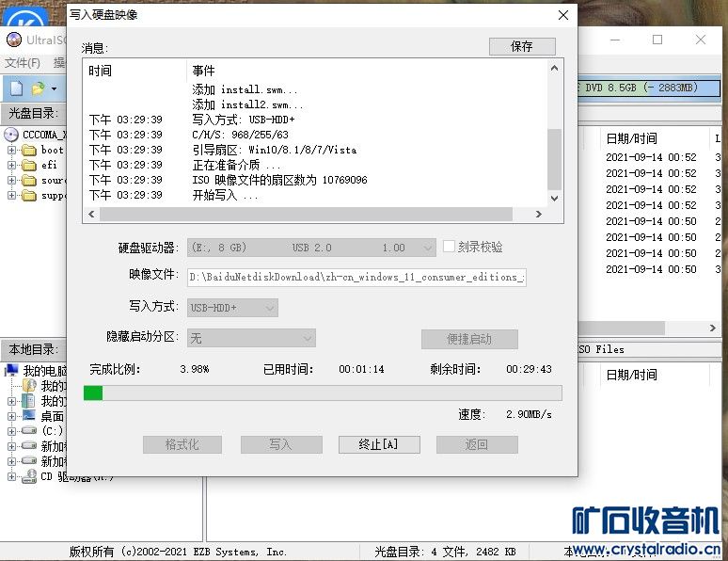Click the 引导扇区 Win10/8.1/8/7/Vista row
Viewport: 728px width, 561px height.
coord(315,150)
